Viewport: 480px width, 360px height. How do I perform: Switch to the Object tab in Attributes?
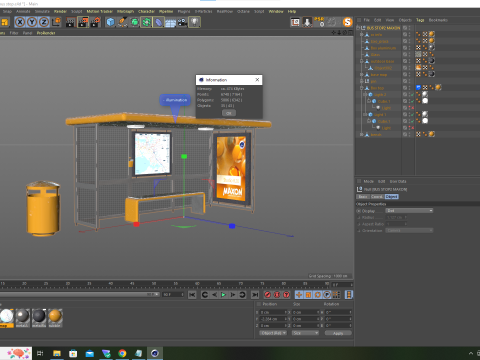point(392,197)
